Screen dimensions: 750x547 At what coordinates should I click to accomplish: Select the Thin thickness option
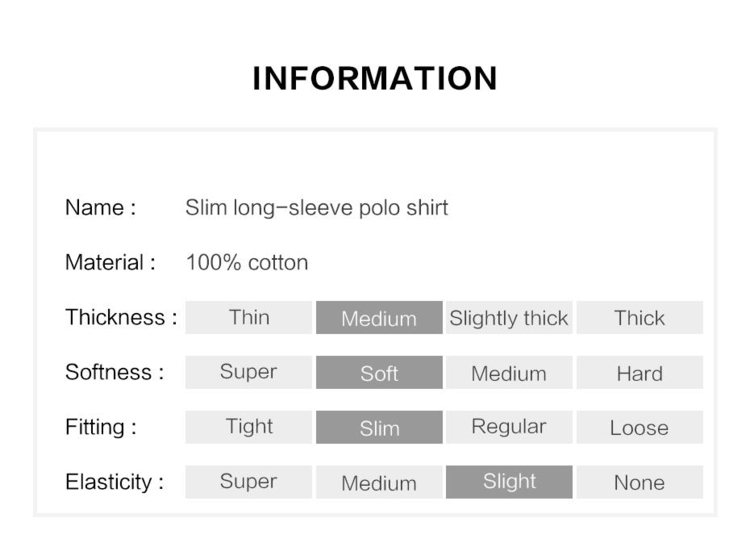click(249, 317)
